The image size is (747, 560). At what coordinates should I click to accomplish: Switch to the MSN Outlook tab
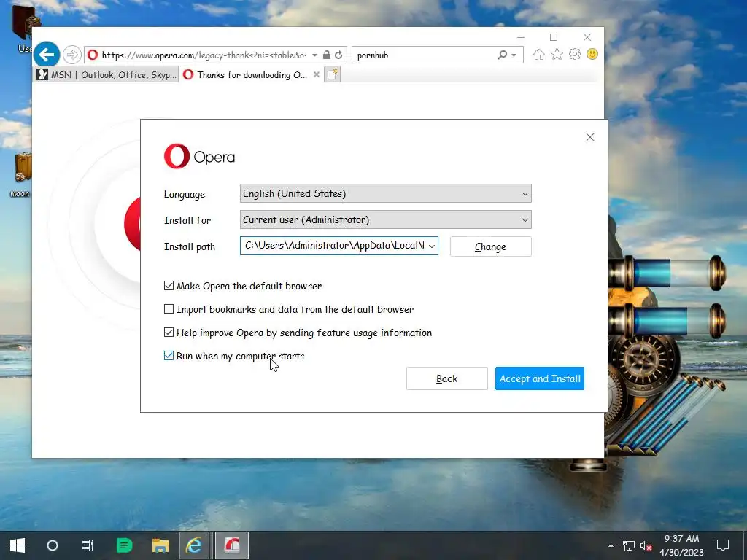(107, 74)
